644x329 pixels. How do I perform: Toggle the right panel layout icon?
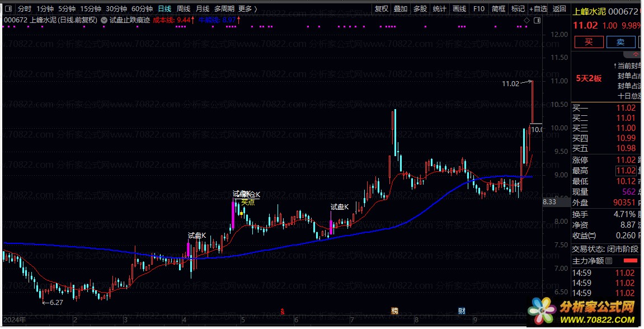click(537, 21)
